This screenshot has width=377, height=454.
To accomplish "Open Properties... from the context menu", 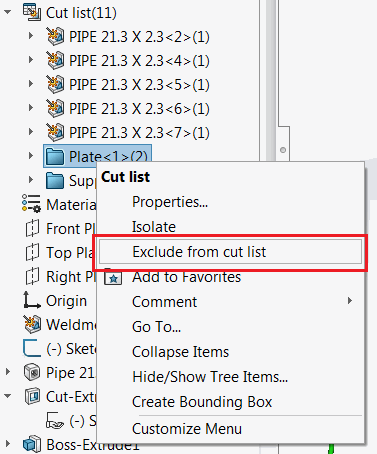I will coord(170,202).
